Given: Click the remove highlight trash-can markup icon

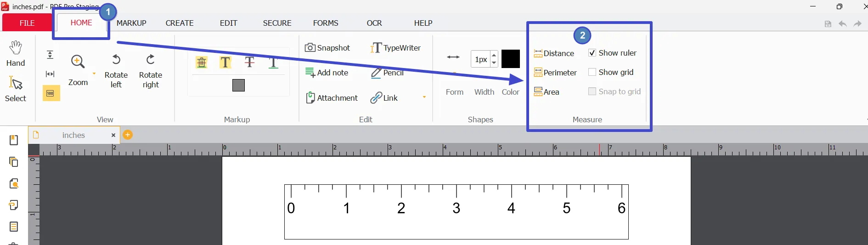Looking at the screenshot, I should 202,62.
